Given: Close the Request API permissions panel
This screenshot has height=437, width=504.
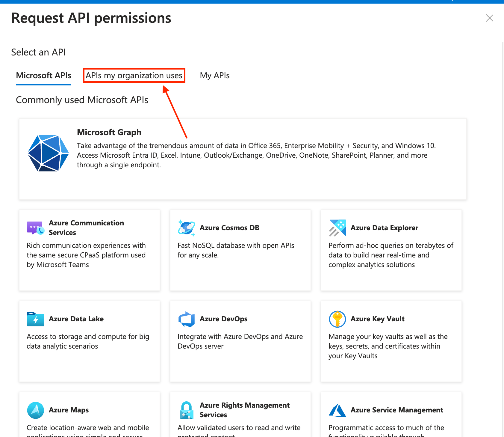Looking at the screenshot, I should click(x=490, y=18).
